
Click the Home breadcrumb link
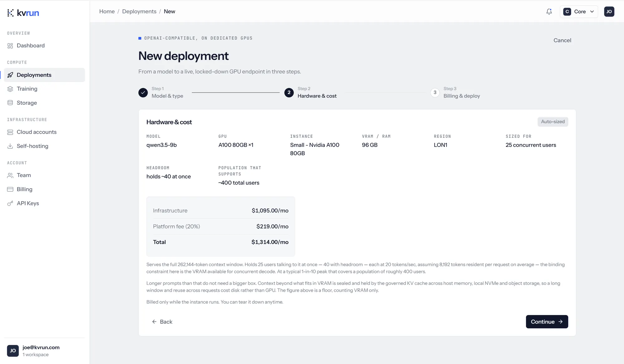click(x=107, y=12)
